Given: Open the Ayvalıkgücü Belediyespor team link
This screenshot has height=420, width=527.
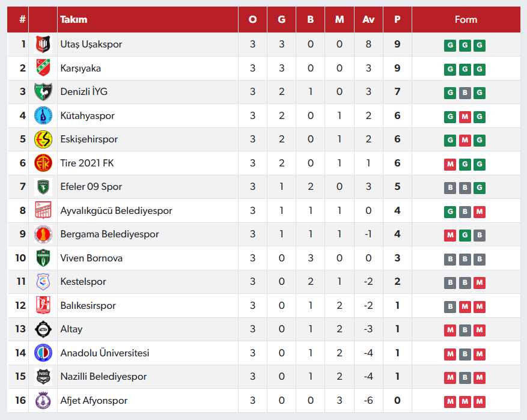Looking at the screenshot, I should 116,211.
